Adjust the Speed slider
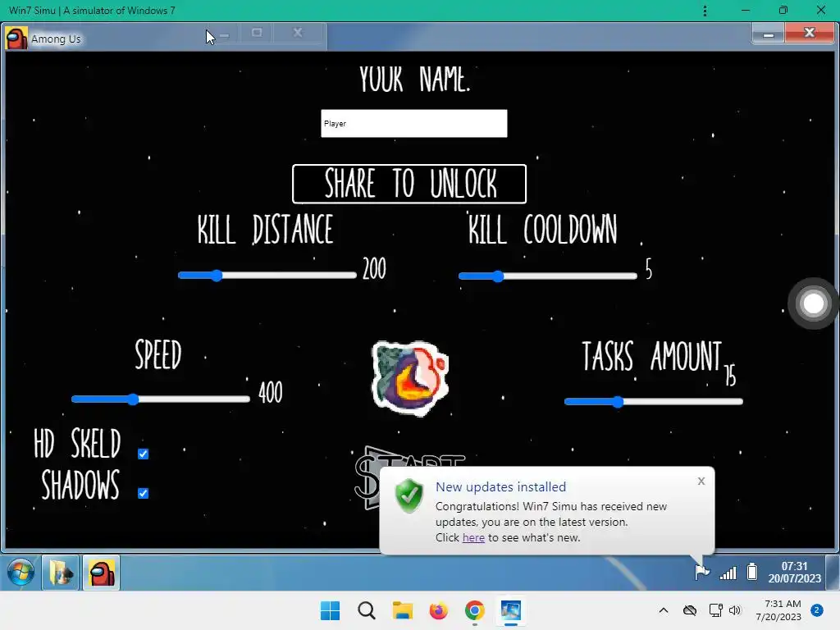Viewport: 840px width, 630px height. (x=161, y=399)
